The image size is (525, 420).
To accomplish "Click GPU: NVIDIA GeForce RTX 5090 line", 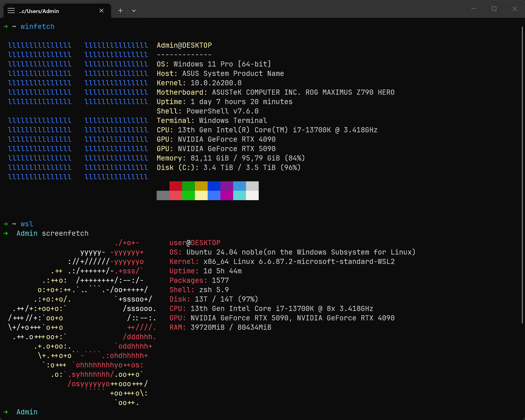I will [216, 149].
